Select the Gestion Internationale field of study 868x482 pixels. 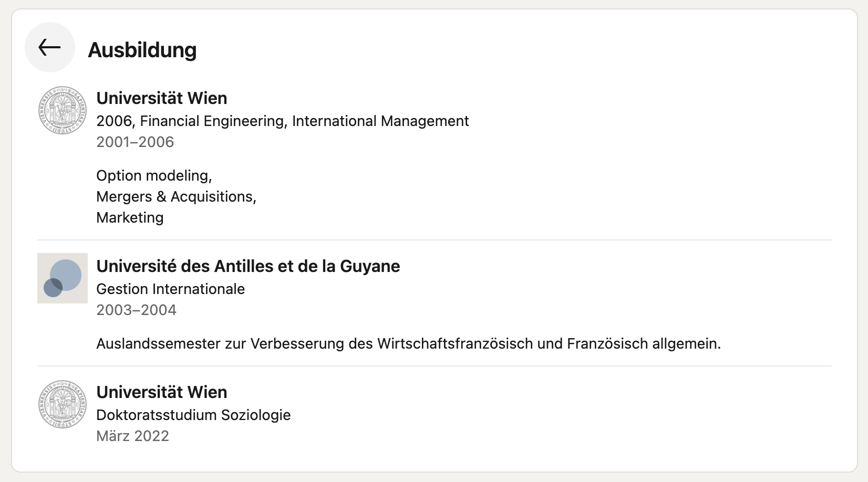171,289
